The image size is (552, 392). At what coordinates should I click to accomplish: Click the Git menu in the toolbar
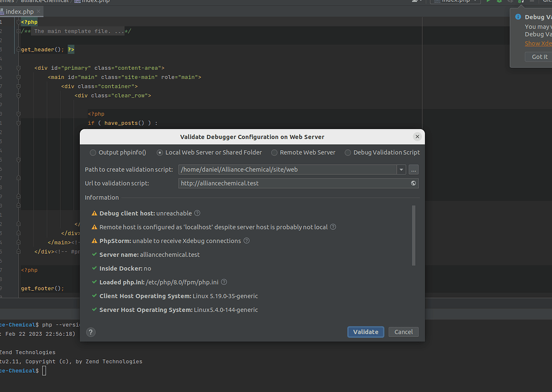click(x=547, y=2)
